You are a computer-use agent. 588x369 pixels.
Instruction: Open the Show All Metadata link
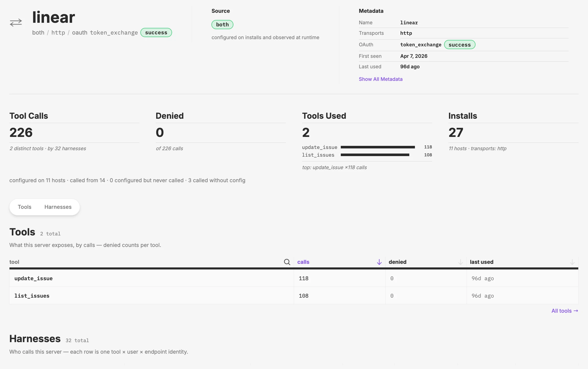381,79
